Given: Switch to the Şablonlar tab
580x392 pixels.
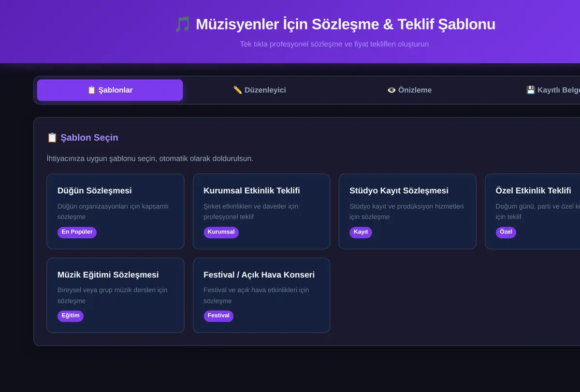Looking at the screenshot, I should coord(110,90).
